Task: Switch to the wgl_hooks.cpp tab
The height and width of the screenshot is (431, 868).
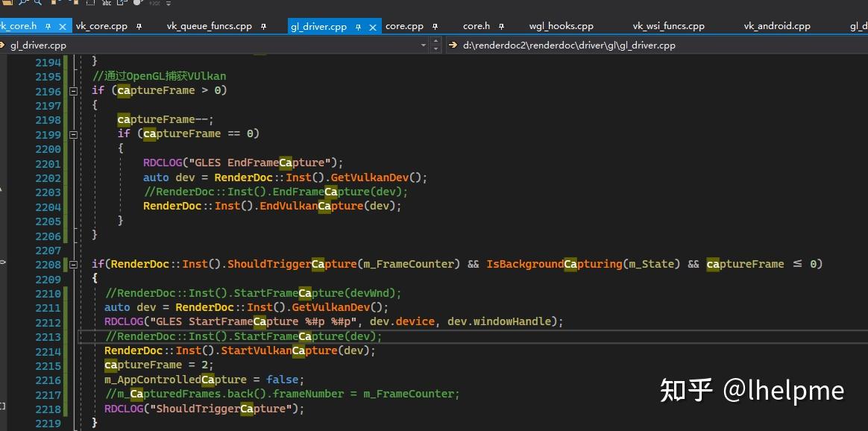Action: (561, 25)
